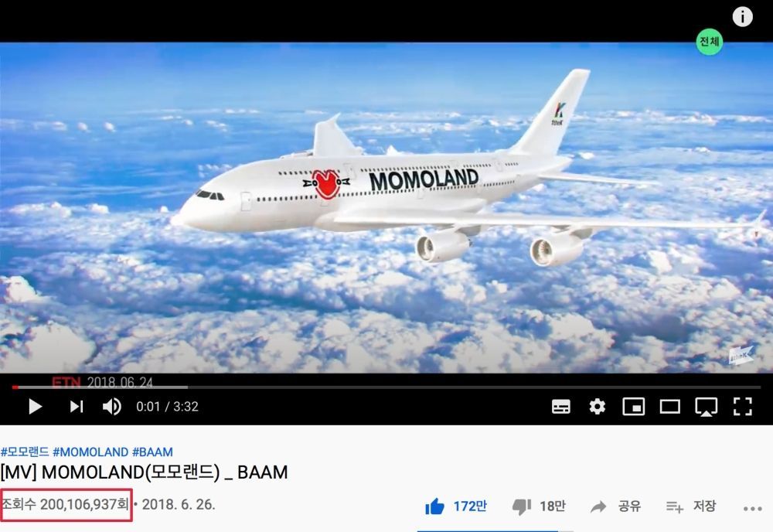Toggle subtitles/closed captions
Viewport: 773px width, 532px height.
tap(561, 407)
